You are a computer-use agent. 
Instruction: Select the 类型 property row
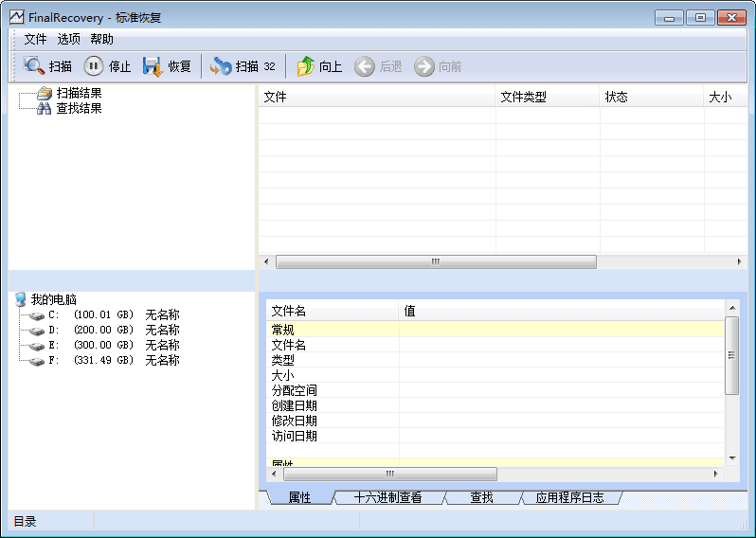pyautogui.click(x=495, y=360)
